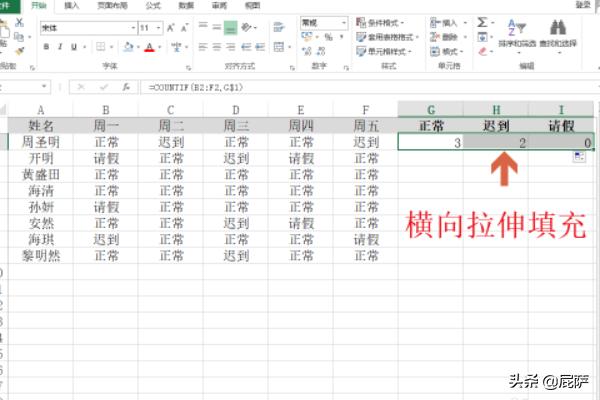Click the AutoSum sigma icon
The image size is (600, 400).
pos(483,22)
